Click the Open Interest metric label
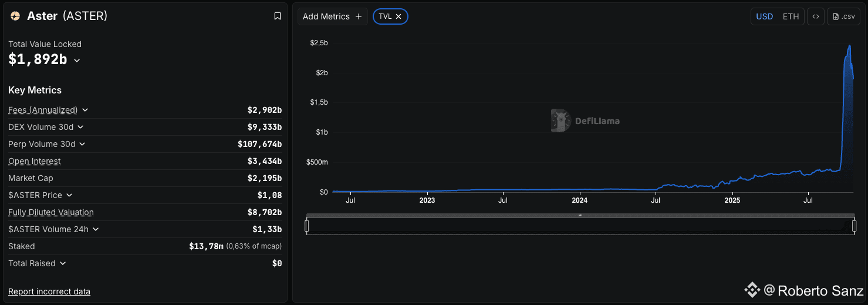This screenshot has height=305, width=868. (x=35, y=161)
